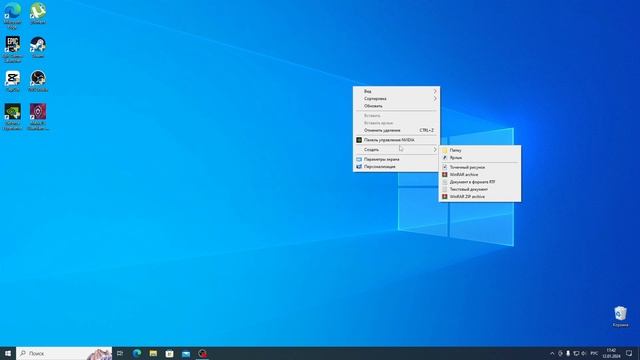This screenshot has width=640, height=360.
Task: Launch Edge from the taskbar
Action: pos(137,353)
